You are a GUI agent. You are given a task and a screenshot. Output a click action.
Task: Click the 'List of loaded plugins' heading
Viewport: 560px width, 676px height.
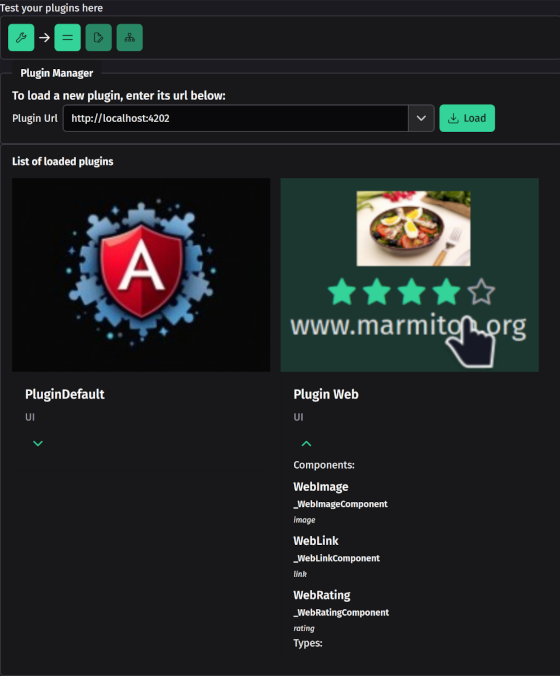click(x=63, y=161)
